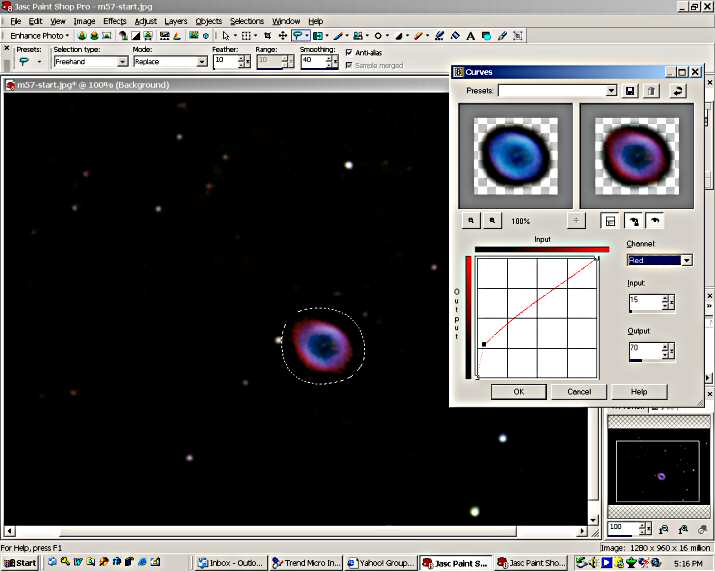Toggle the Anti-alias checkbox
This screenshot has height=572, width=715.
(349, 52)
